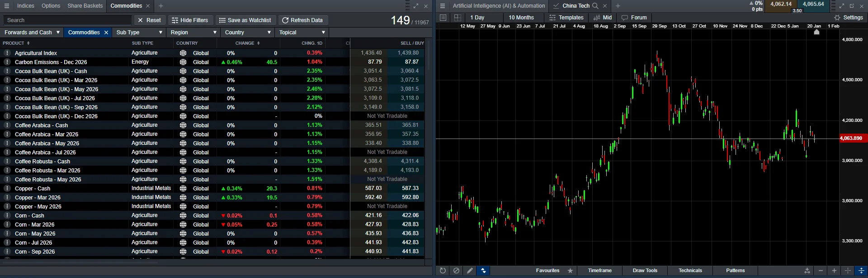Select the Artificial Intelligence (AI) & Automation tab

(x=499, y=6)
